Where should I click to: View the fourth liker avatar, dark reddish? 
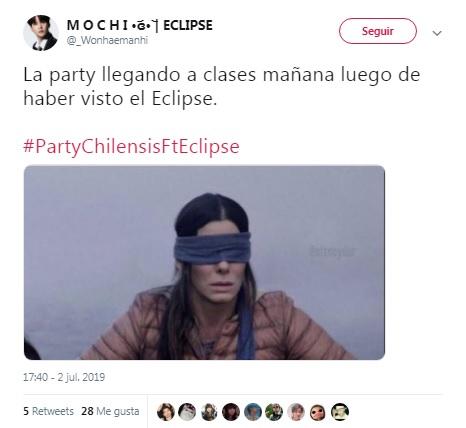click(231, 412)
